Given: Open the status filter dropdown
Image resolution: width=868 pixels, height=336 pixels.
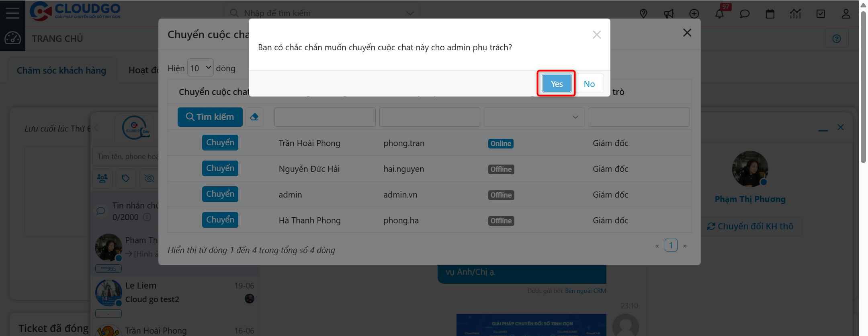Looking at the screenshot, I should pyautogui.click(x=534, y=117).
